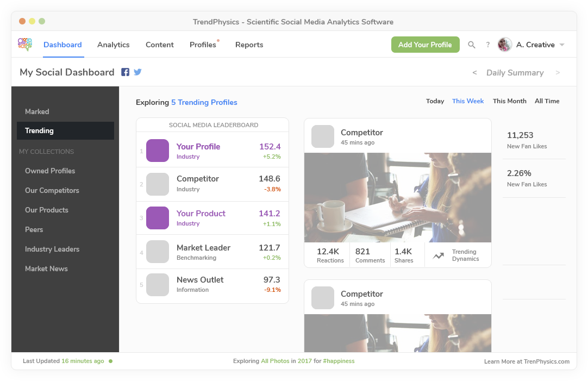Open Industry Leaders collection
The image size is (588, 381).
(x=52, y=249)
